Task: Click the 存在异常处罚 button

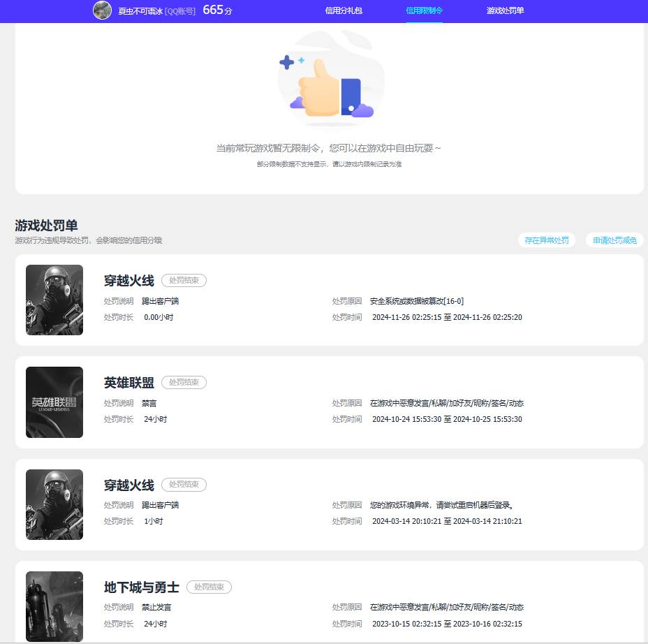Action: (546, 240)
